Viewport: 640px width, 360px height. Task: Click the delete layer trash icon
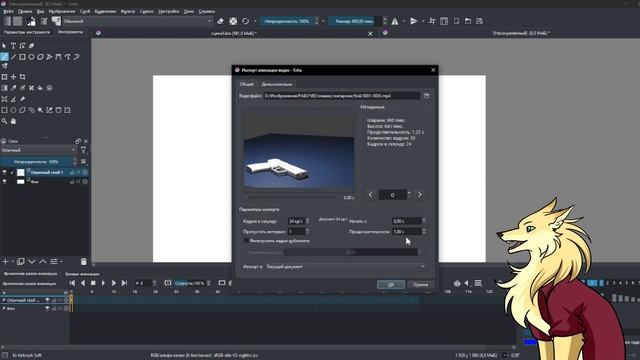[84, 262]
